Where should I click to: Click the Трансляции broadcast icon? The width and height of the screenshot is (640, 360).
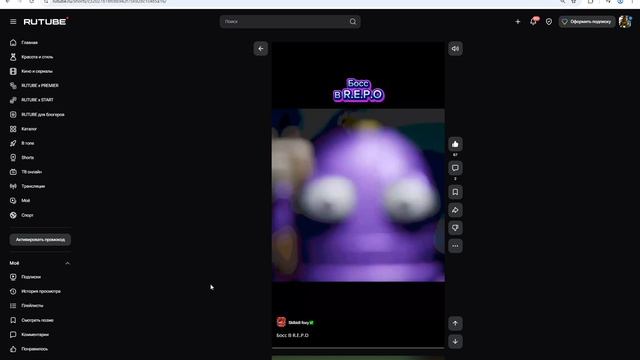coord(13,187)
